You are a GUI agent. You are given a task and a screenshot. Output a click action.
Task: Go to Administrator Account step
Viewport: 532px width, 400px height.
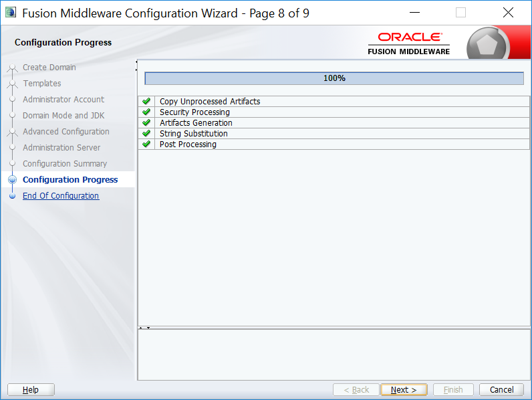pyautogui.click(x=63, y=100)
